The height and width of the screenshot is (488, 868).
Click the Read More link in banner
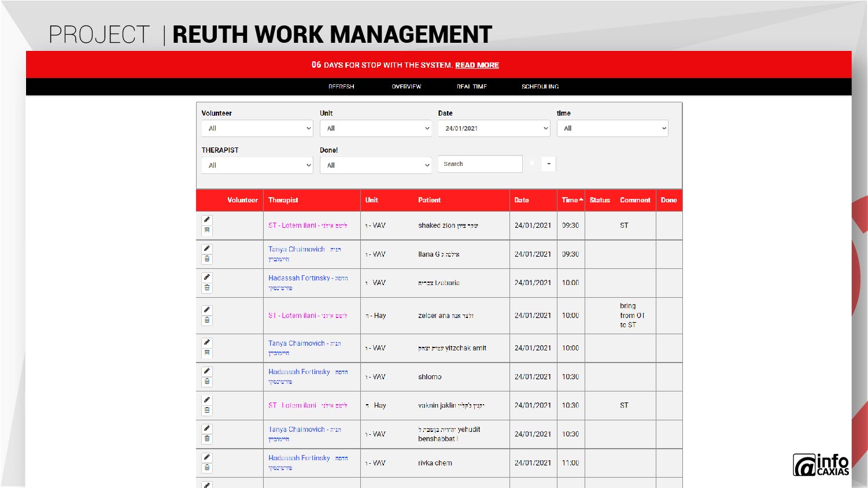(x=477, y=65)
